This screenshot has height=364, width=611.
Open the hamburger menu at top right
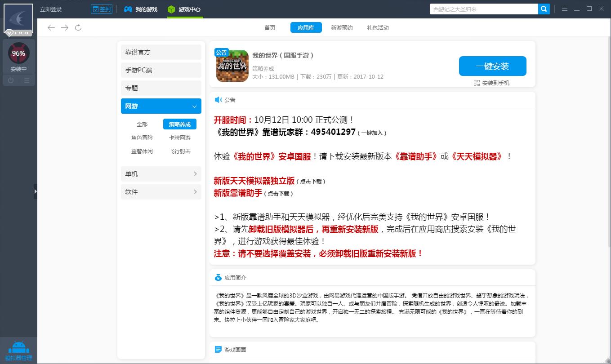(565, 8)
